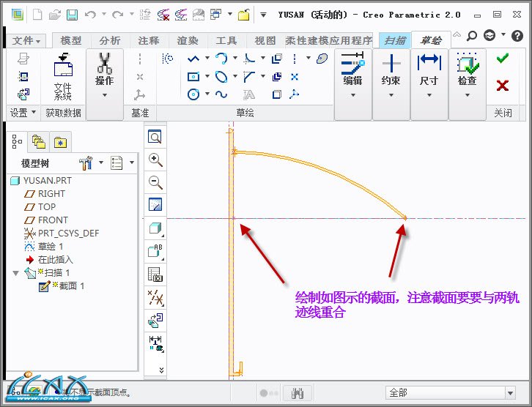Click the binoculars search icon in status bar
Viewport: 532px width, 407px height.
click(x=298, y=393)
